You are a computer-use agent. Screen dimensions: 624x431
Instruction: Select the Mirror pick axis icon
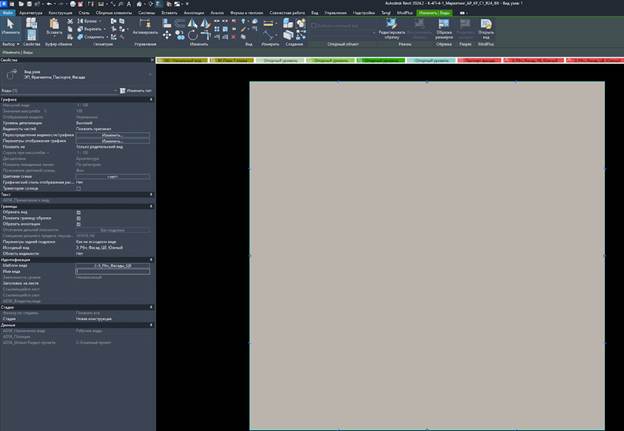point(193,23)
